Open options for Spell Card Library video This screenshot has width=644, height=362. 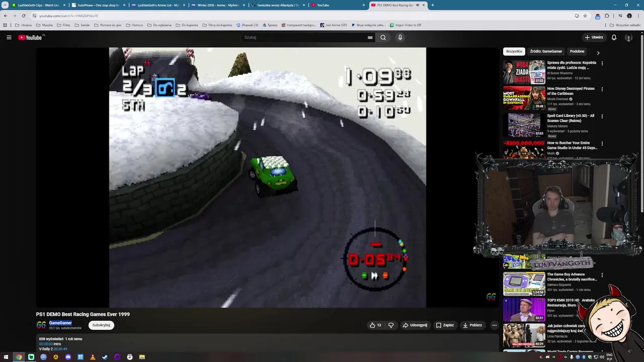click(602, 116)
